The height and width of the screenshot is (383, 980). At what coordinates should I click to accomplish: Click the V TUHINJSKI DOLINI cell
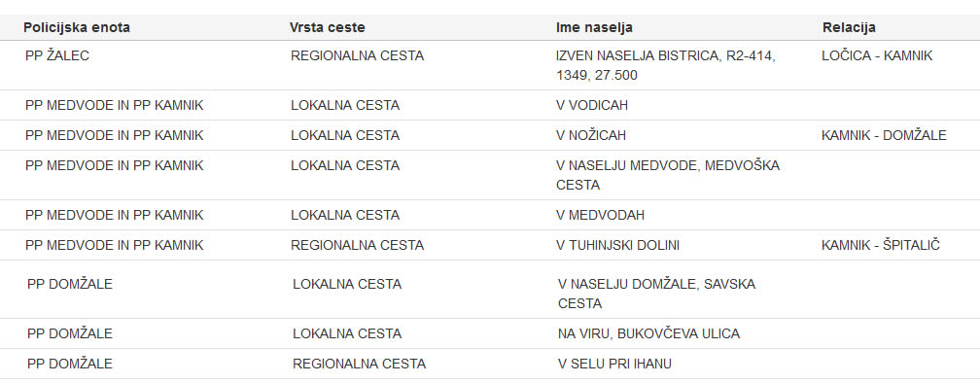[617, 246]
